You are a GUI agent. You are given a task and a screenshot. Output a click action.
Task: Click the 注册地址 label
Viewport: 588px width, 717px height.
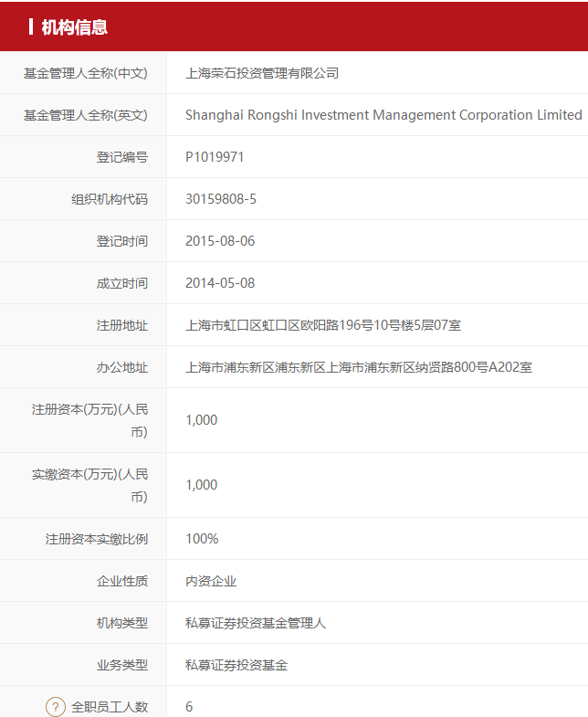(122, 325)
